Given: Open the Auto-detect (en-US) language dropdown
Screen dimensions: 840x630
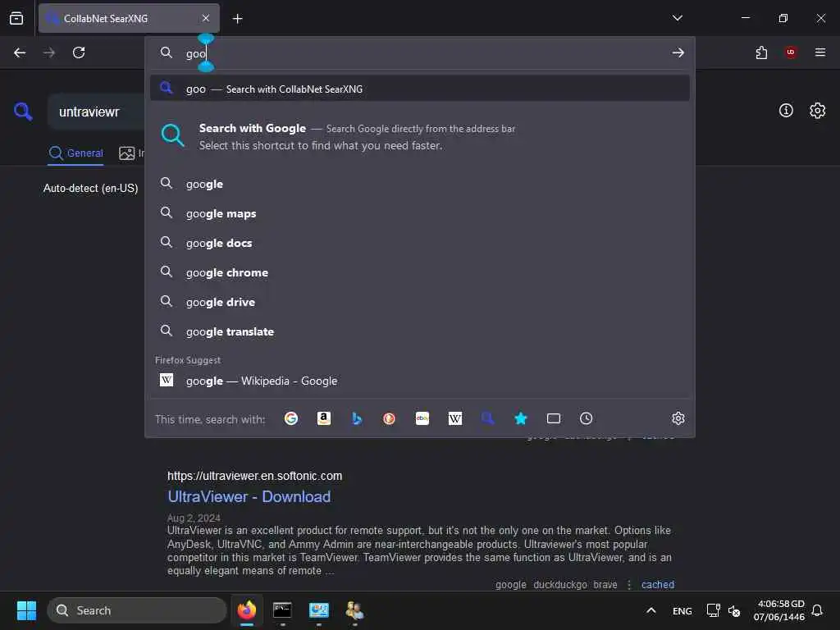Looking at the screenshot, I should point(90,188).
